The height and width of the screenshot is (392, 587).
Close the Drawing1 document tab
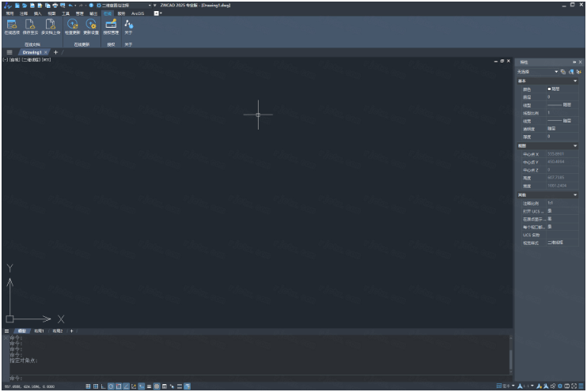click(x=47, y=52)
